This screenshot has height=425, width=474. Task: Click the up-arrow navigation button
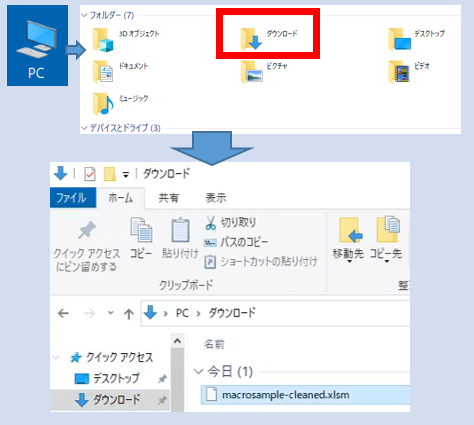click(x=129, y=314)
